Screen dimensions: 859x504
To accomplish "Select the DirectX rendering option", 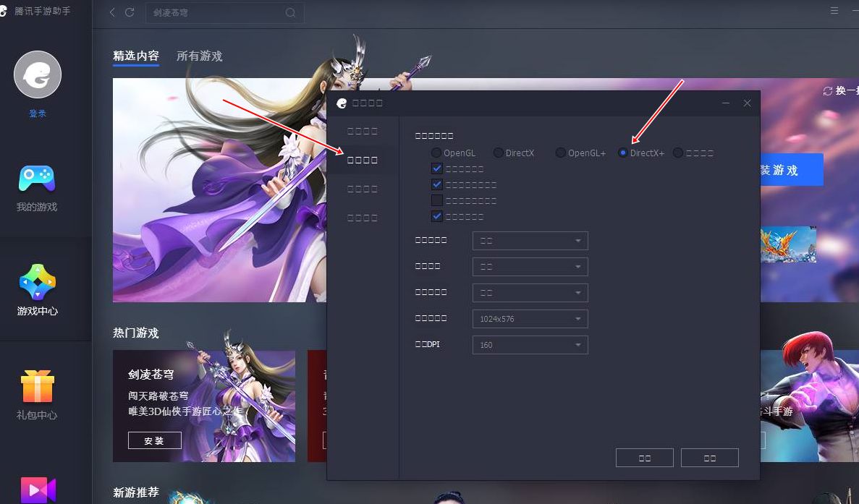I will tap(498, 153).
